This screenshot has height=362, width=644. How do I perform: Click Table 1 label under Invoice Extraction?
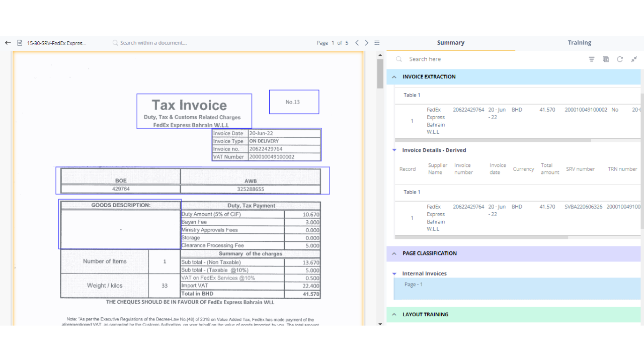pyautogui.click(x=412, y=95)
